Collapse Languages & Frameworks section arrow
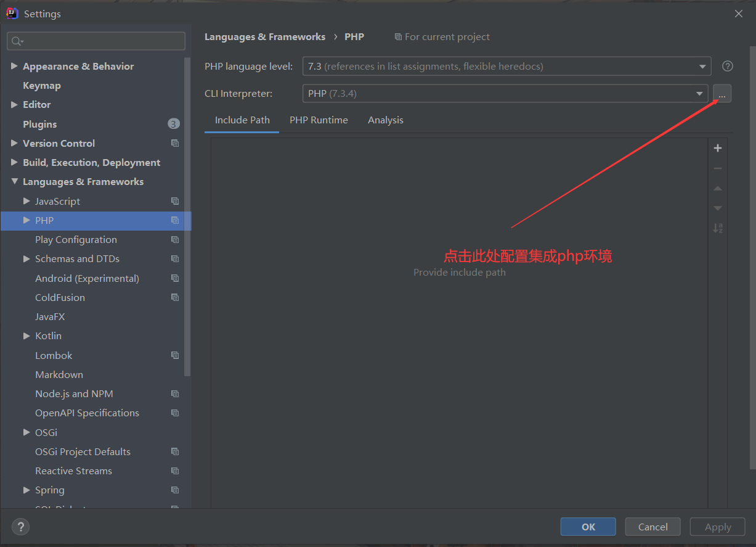This screenshot has width=756, height=547. coord(14,181)
